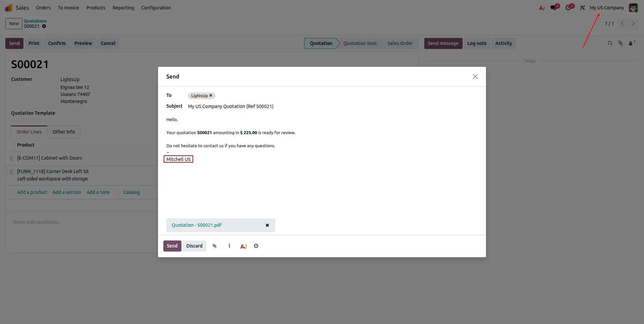Click the LightsUp customer name
644x324 pixels.
coord(70,79)
